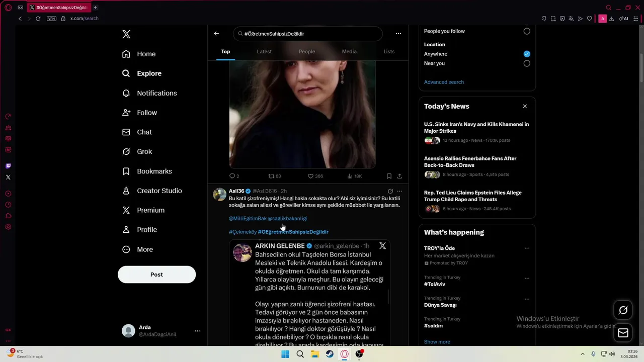Open File Explorer from taskbar
The width and height of the screenshot is (644, 362).
tap(315, 354)
